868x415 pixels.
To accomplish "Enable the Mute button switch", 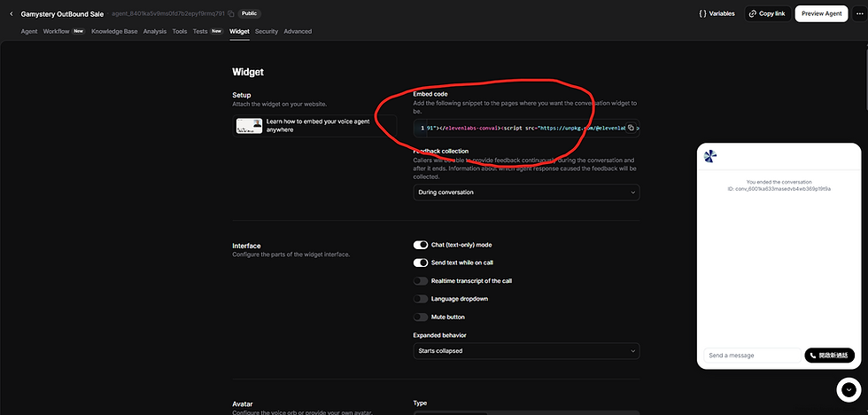I will tap(420, 317).
